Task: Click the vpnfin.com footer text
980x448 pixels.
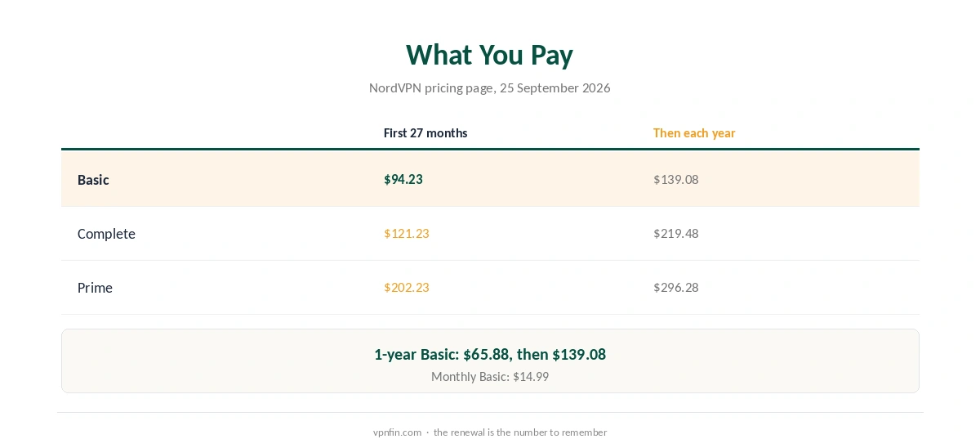Action: point(490,432)
